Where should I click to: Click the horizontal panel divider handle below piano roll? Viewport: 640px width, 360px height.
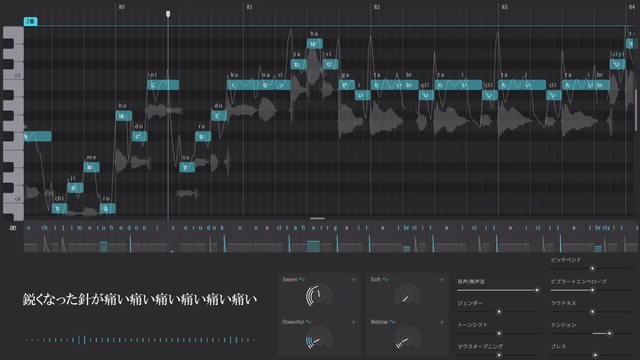(x=317, y=218)
